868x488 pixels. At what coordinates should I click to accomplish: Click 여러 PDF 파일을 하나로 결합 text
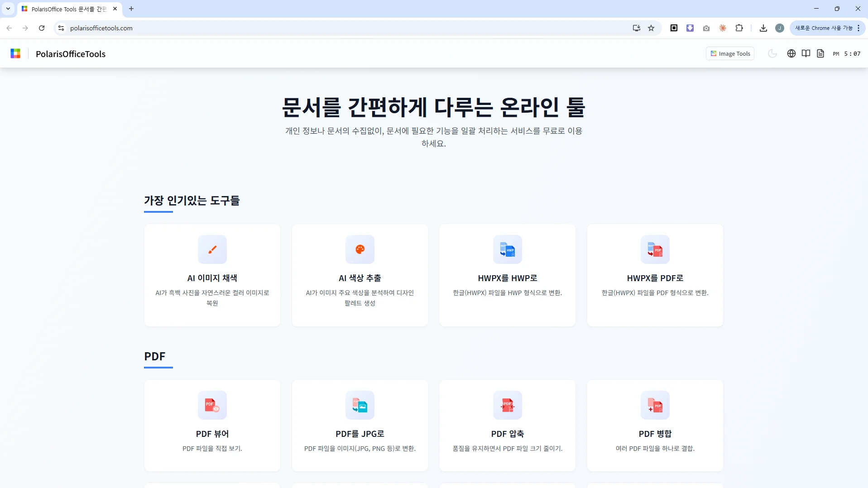coord(655,449)
